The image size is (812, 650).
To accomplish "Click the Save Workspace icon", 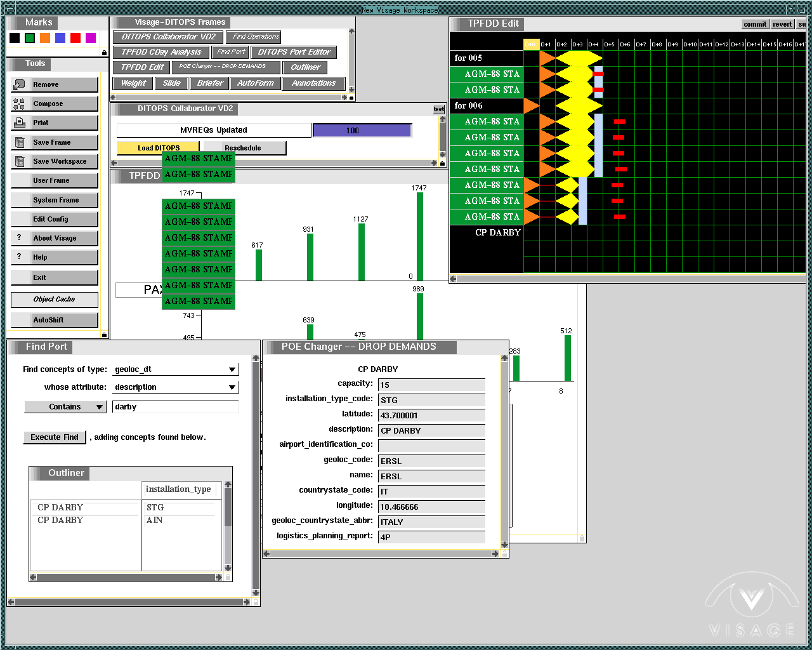I will point(19,161).
